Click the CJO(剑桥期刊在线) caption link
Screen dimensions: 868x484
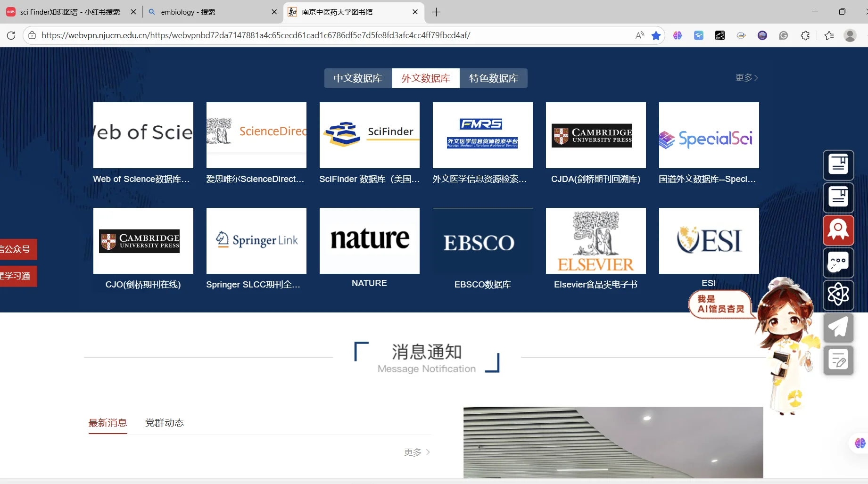coord(143,285)
